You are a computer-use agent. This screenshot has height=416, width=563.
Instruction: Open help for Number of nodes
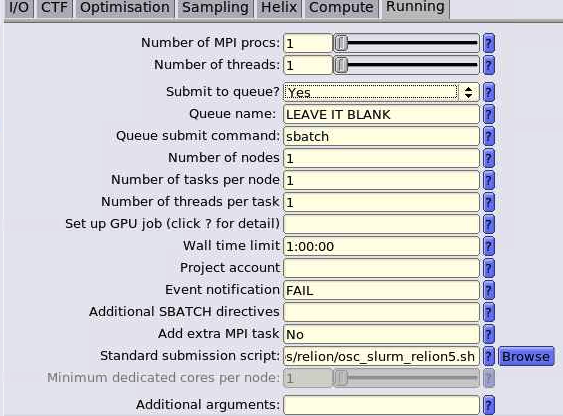[488, 158]
